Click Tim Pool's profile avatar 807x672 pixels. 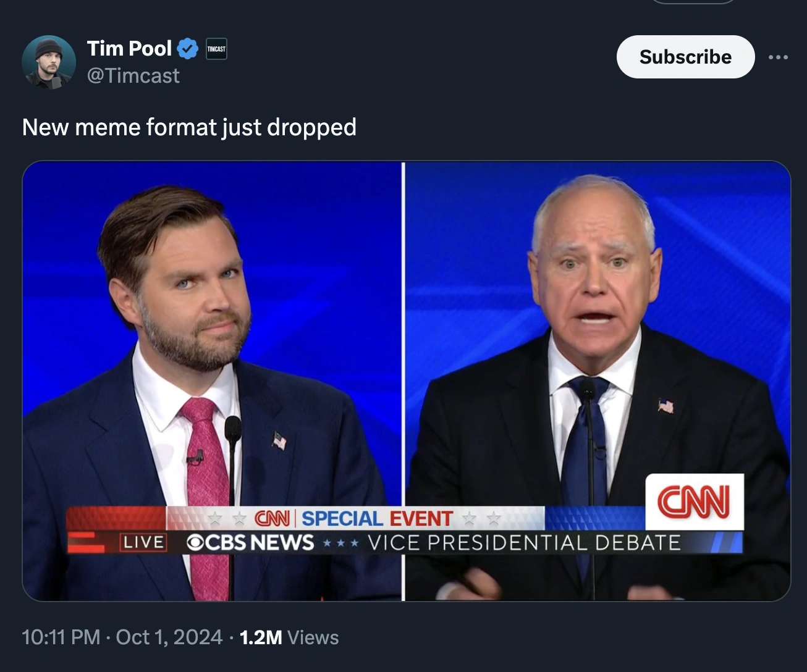coord(48,62)
